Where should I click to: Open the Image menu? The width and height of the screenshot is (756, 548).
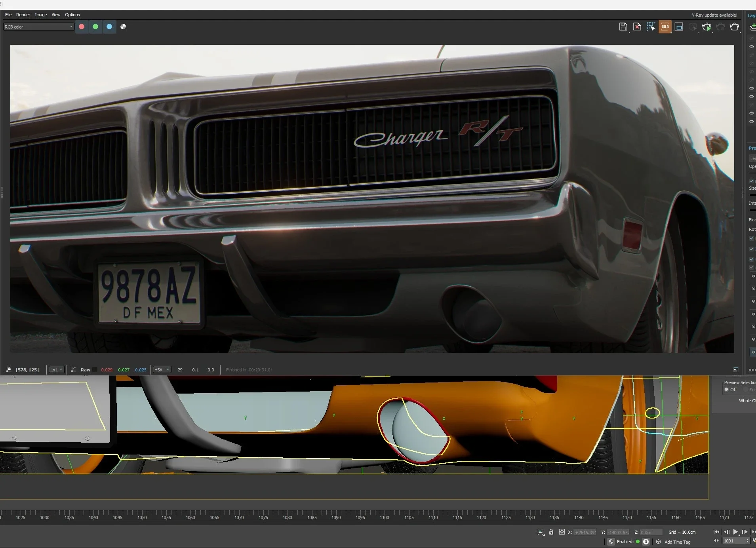(41, 15)
